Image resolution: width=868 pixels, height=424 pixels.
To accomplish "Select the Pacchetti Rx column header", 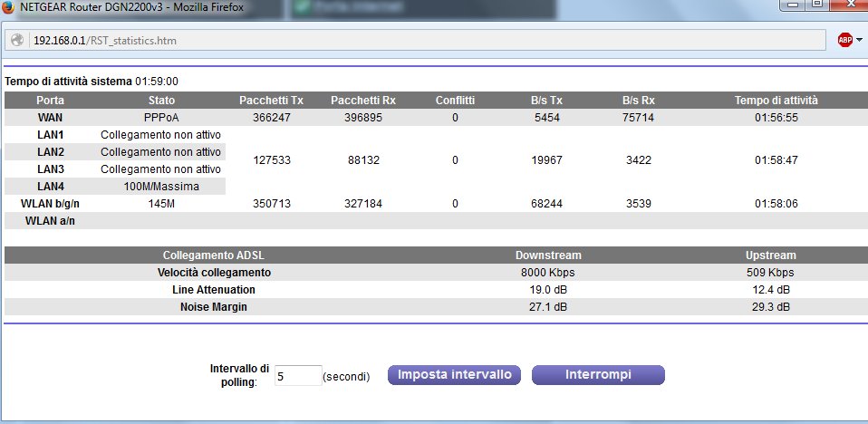I will click(363, 101).
